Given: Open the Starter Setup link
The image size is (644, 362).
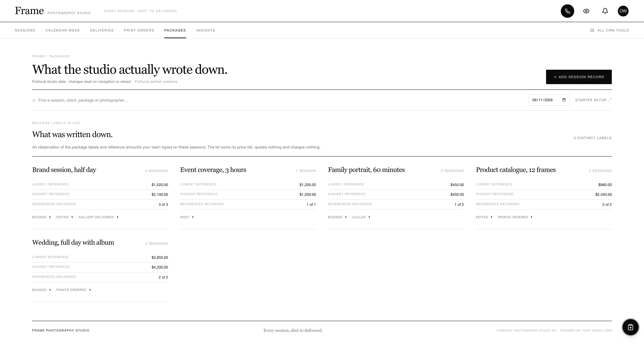Looking at the screenshot, I should [593, 100].
